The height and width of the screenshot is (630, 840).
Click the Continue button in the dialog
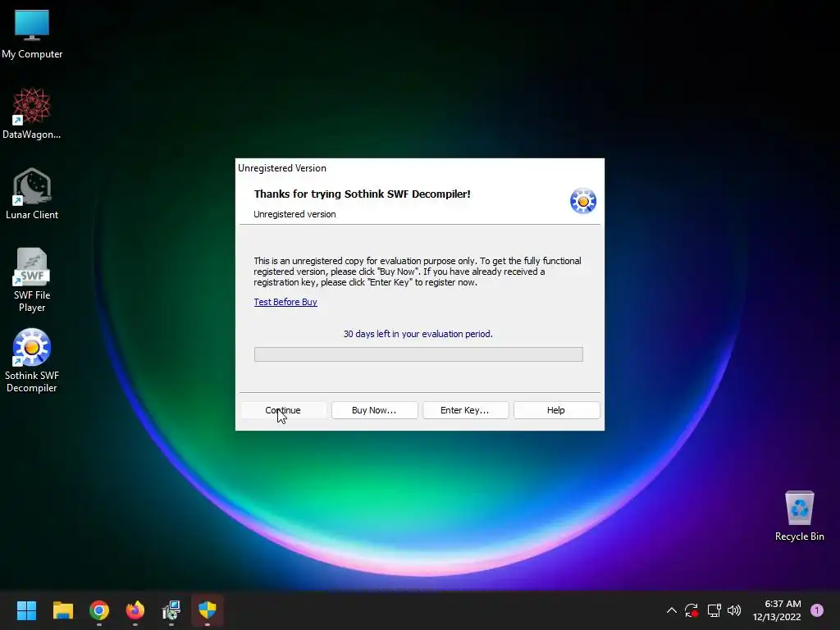pyautogui.click(x=283, y=410)
